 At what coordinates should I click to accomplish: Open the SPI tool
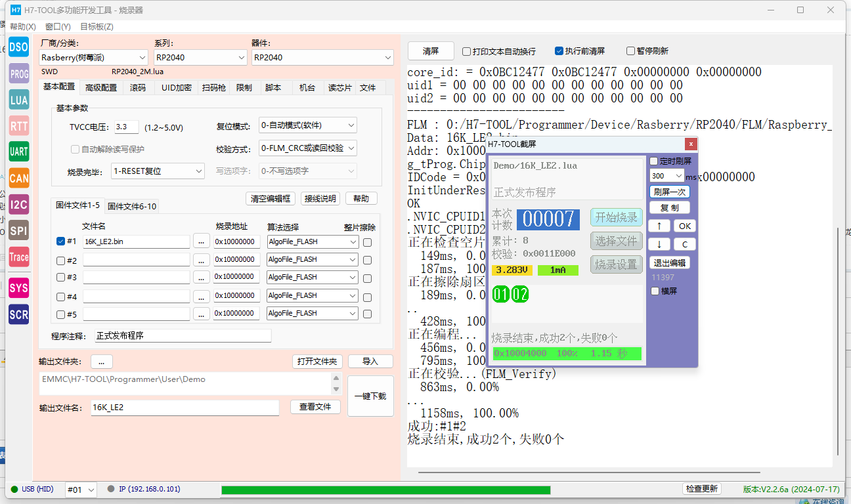click(19, 230)
